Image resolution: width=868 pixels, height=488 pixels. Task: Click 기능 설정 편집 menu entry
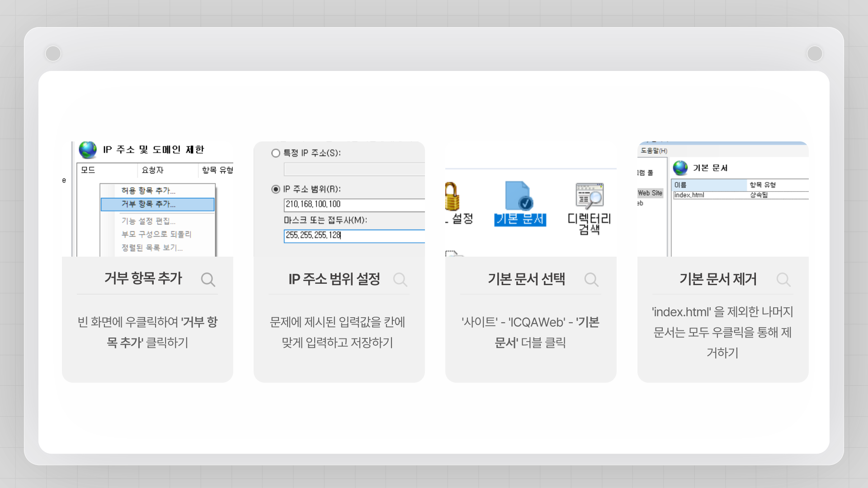click(148, 221)
